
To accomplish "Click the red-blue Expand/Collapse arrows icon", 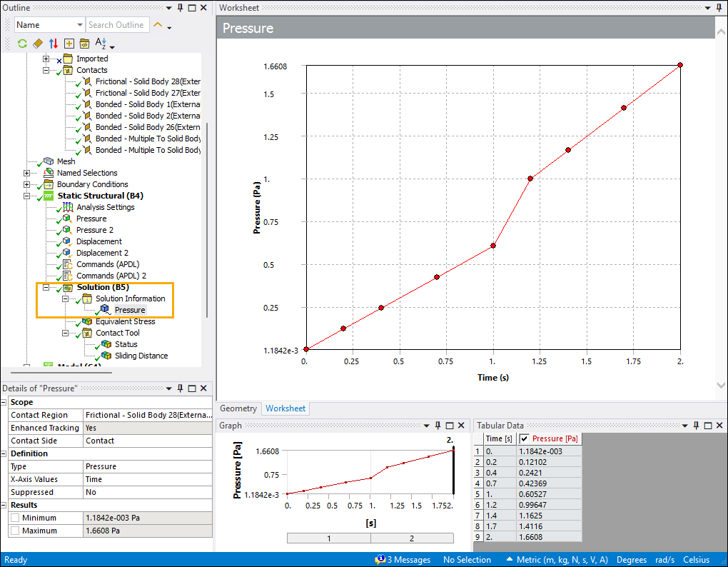I will [53, 44].
